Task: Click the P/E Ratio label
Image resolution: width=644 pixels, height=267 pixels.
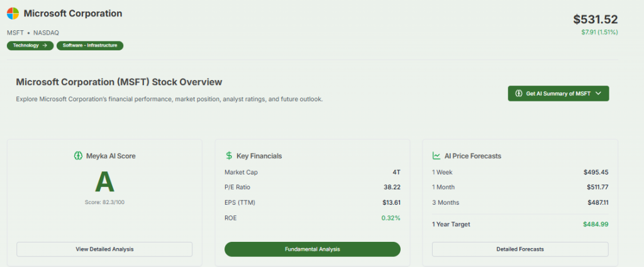Action: point(237,187)
